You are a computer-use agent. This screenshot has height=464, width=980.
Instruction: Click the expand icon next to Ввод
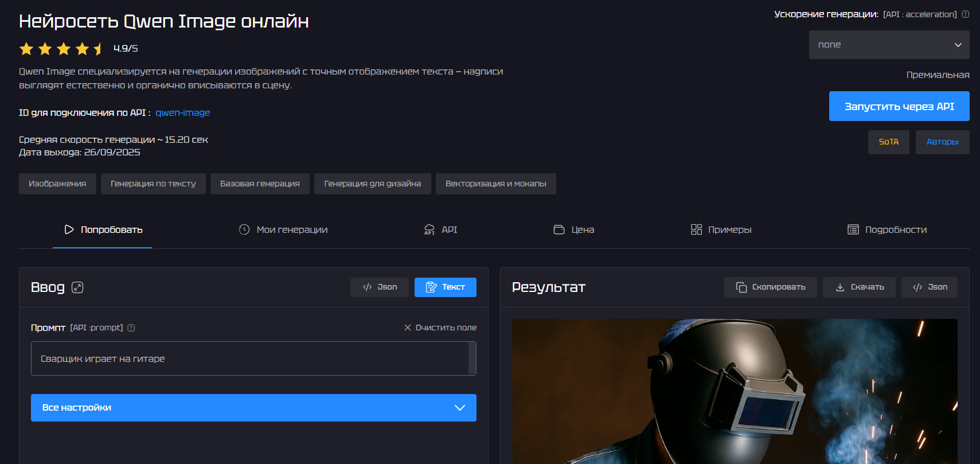pyautogui.click(x=77, y=287)
